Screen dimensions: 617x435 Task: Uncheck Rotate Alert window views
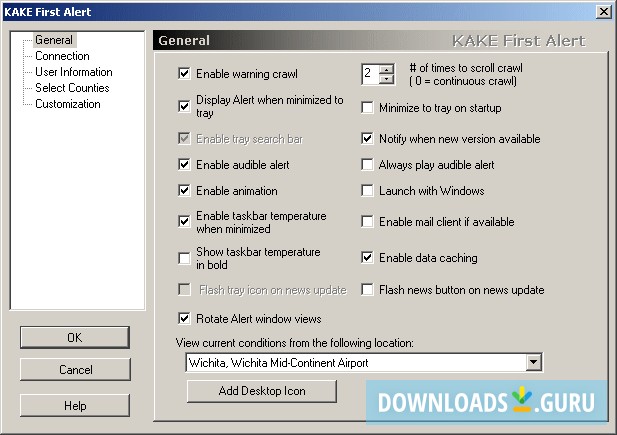coord(184,318)
